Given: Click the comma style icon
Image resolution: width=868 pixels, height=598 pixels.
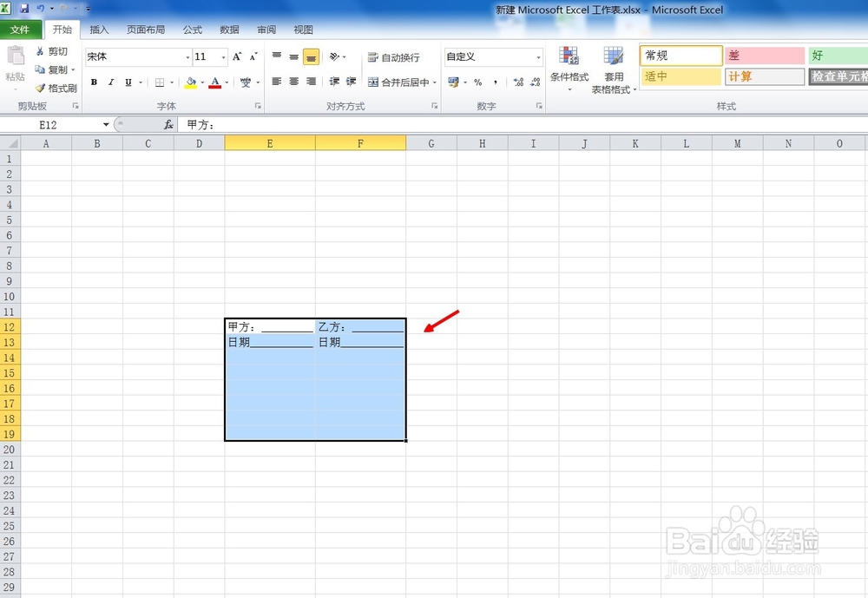Looking at the screenshot, I should 496,82.
